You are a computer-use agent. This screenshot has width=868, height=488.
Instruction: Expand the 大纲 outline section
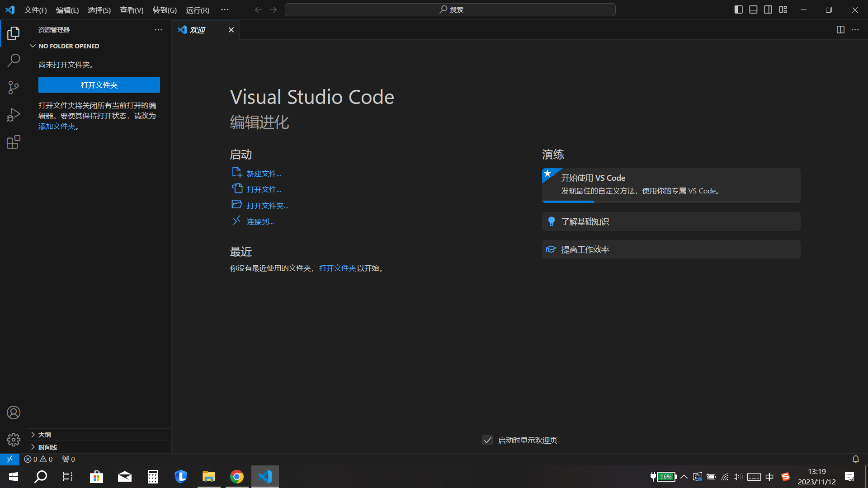pyautogui.click(x=99, y=435)
